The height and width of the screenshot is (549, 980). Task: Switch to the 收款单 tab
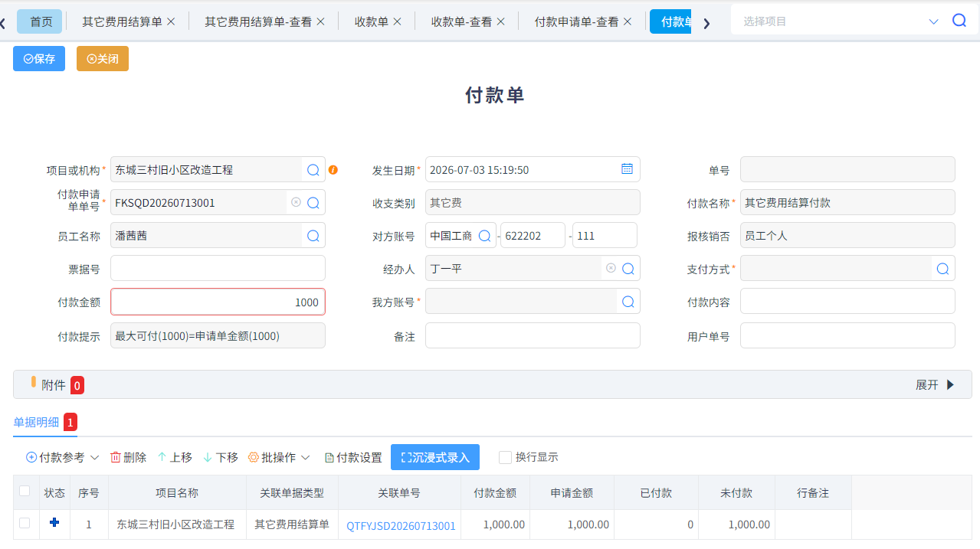(372, 22)
